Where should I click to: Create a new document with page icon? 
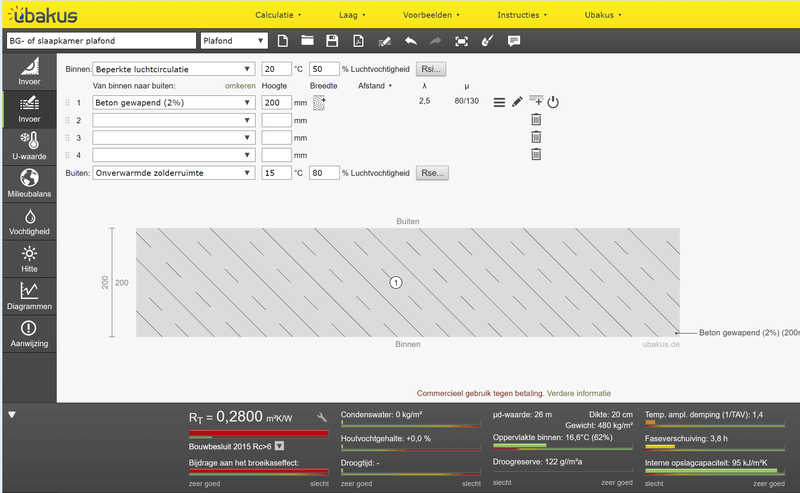coord(283,41)
